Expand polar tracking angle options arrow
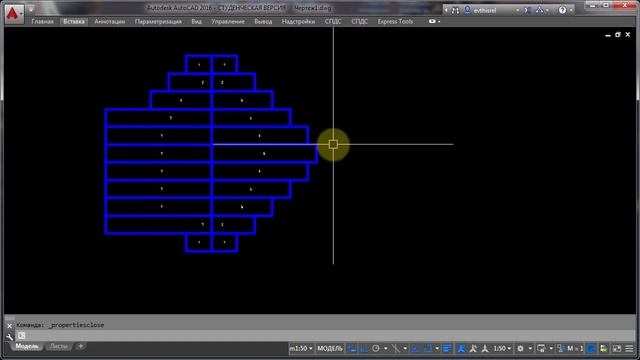Screen dimensions: 640x360 click(386, 348)
